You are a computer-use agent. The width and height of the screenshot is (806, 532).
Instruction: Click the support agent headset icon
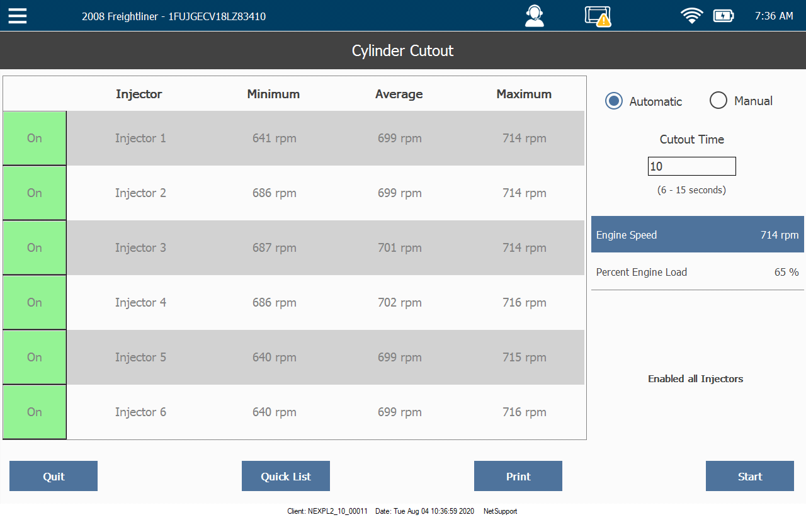534,16
